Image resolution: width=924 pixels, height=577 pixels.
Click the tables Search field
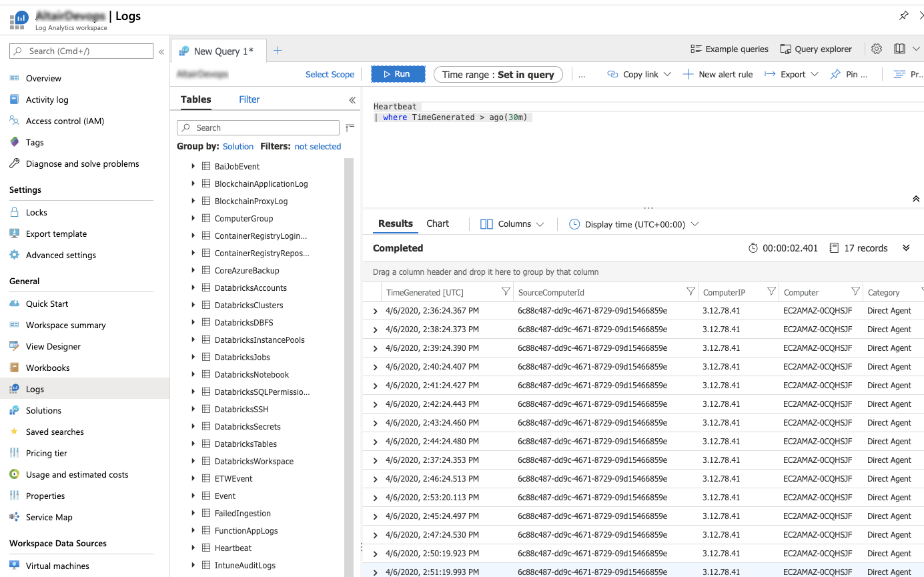(x=258, y=127)
